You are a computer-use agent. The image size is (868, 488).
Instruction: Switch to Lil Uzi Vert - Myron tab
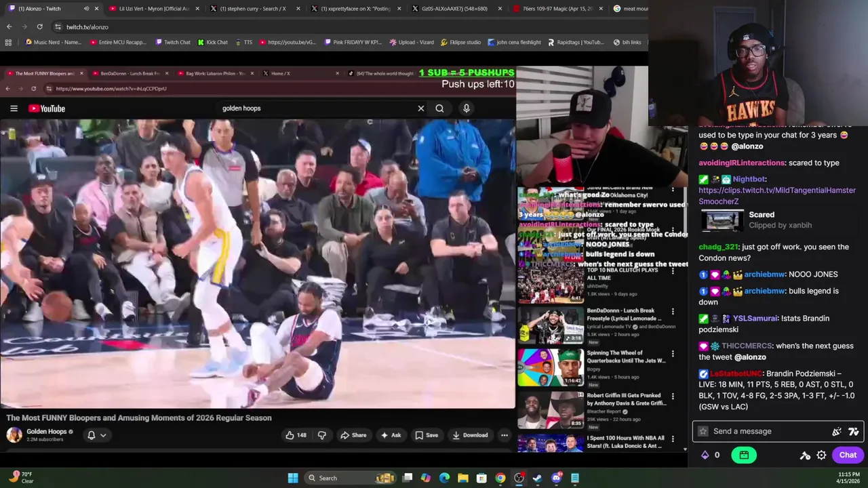coord(154,9)
